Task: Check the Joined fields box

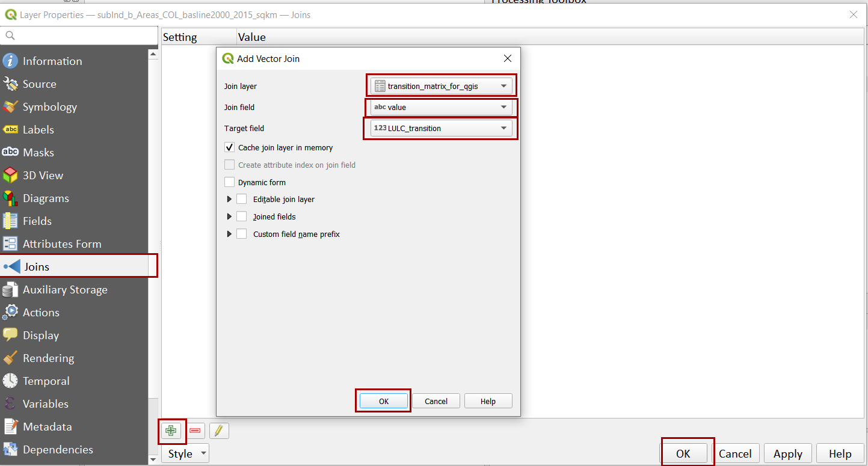Action: 241,216
